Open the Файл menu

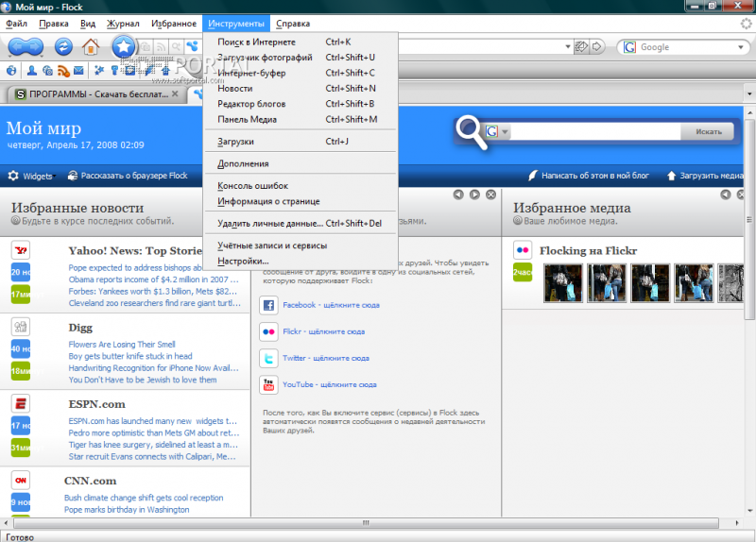[16, 24]
